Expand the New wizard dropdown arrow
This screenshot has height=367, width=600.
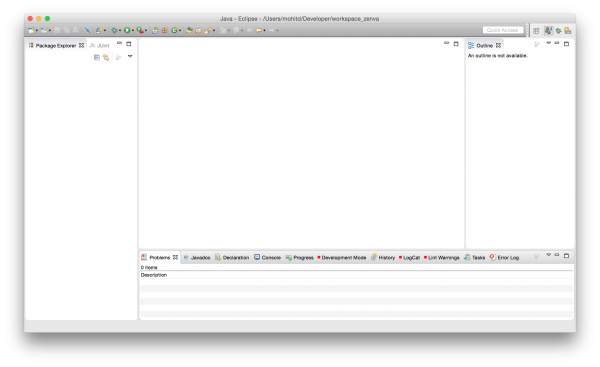(37, 31)
